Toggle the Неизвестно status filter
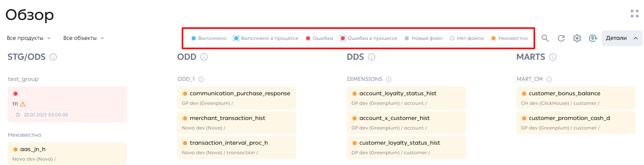This screenshot has width=644, height=165. click(x=509, y=38)
